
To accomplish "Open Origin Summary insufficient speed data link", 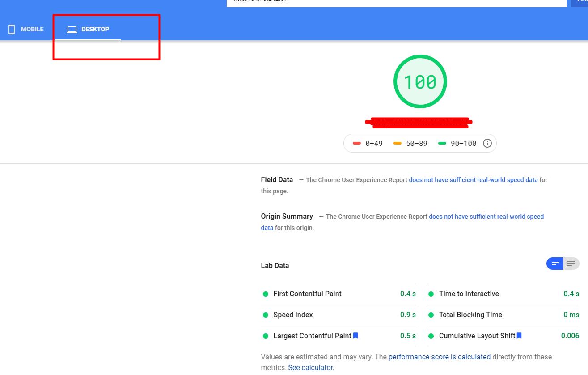I will point(486,217).
